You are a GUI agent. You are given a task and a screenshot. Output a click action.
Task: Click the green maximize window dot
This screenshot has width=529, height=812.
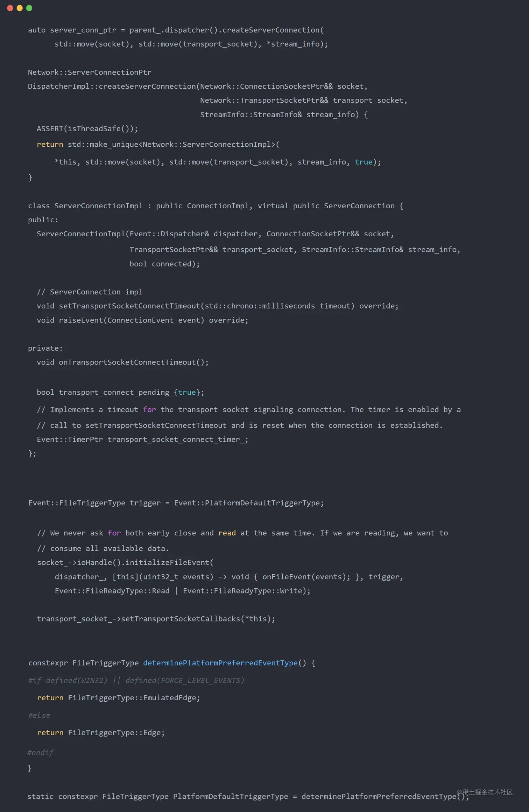click(x=29, y=8)
